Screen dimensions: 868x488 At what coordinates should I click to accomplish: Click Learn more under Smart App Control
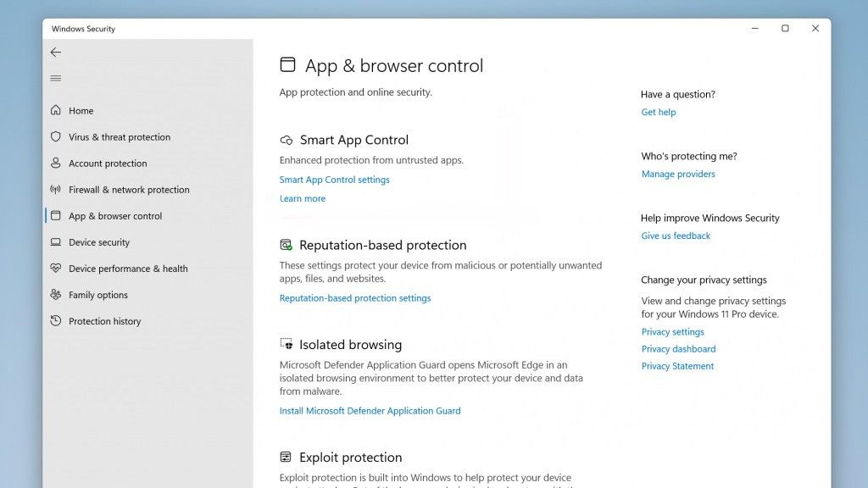303,199
